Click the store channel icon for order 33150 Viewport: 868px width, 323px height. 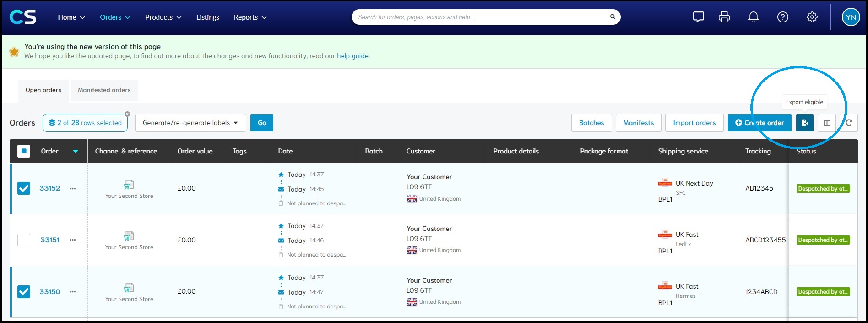(129, 287)
